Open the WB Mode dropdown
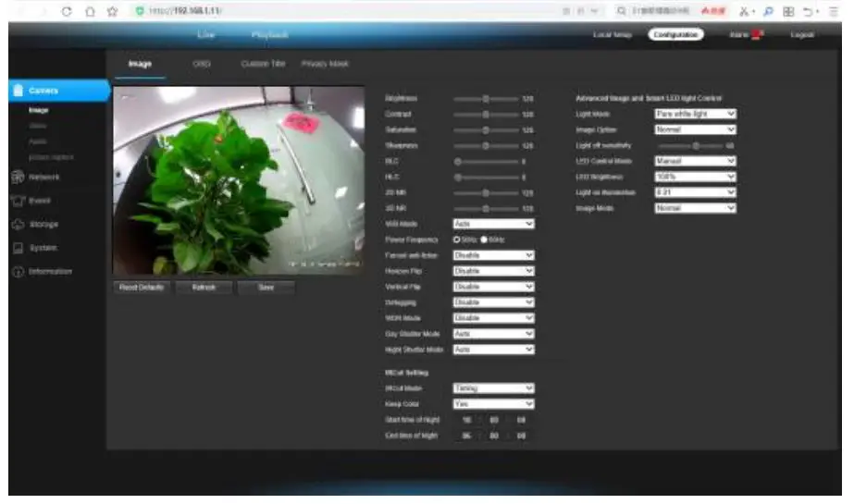Image resolution: width=854 pixels, height=504 pixels. 493,224
